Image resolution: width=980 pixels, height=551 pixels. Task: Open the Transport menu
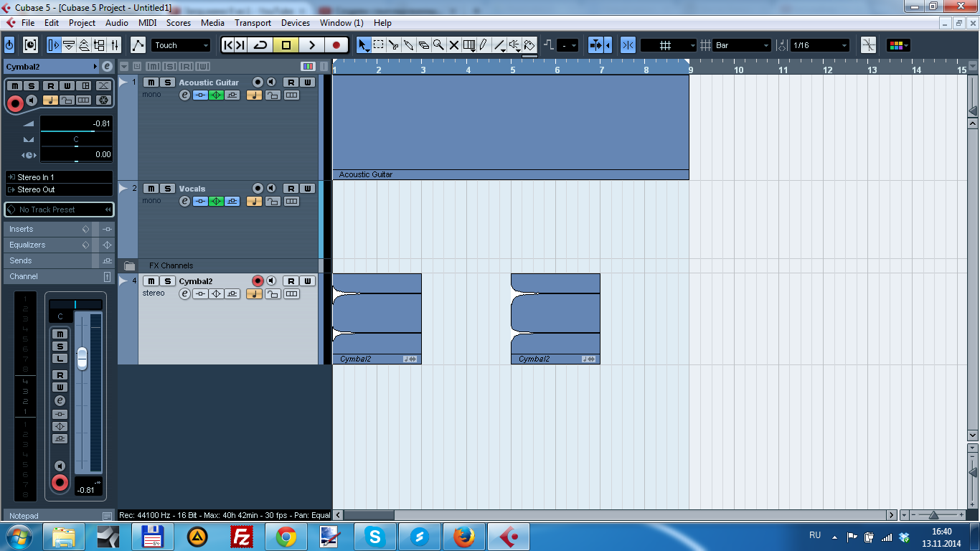pos(253,23)
